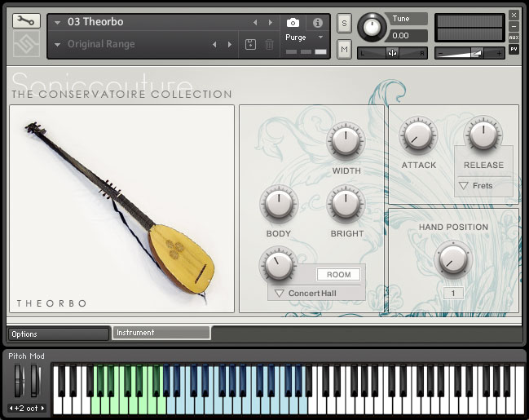Open the Original Range snapshot dropdown
Screen dimensions: 529x420
tap(57, 44)
